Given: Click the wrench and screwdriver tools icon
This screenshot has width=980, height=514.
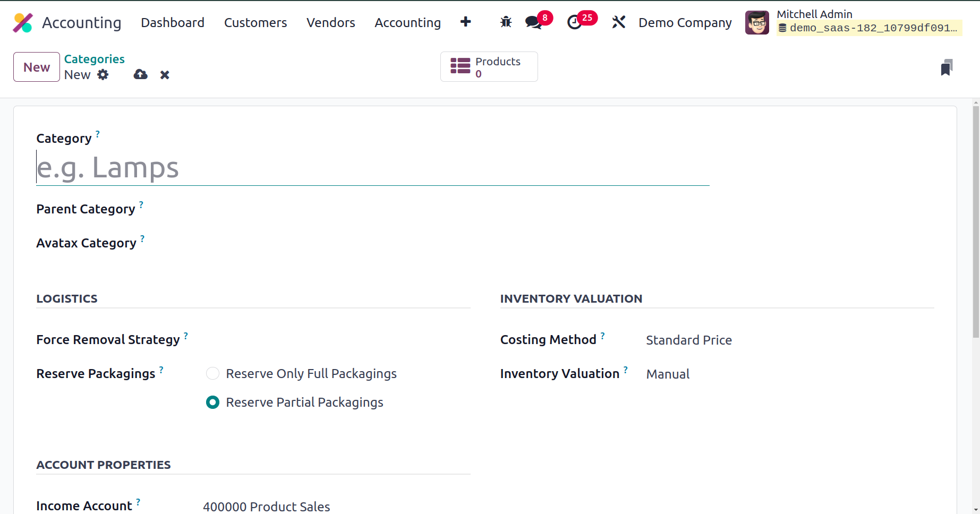Looking at the screenshot, I should [x=619, y=22].
